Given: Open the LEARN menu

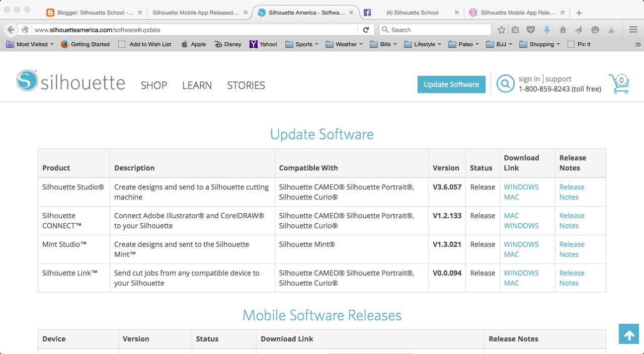Looking at the screenshot, I should [197, 85].
